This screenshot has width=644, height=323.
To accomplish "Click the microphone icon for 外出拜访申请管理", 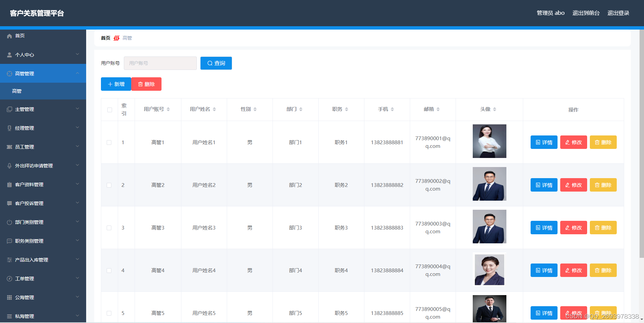I will coord(9,166).
